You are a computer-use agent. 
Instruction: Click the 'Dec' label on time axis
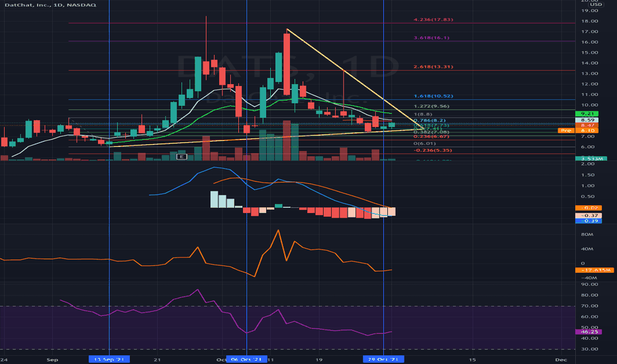(561, 359)
